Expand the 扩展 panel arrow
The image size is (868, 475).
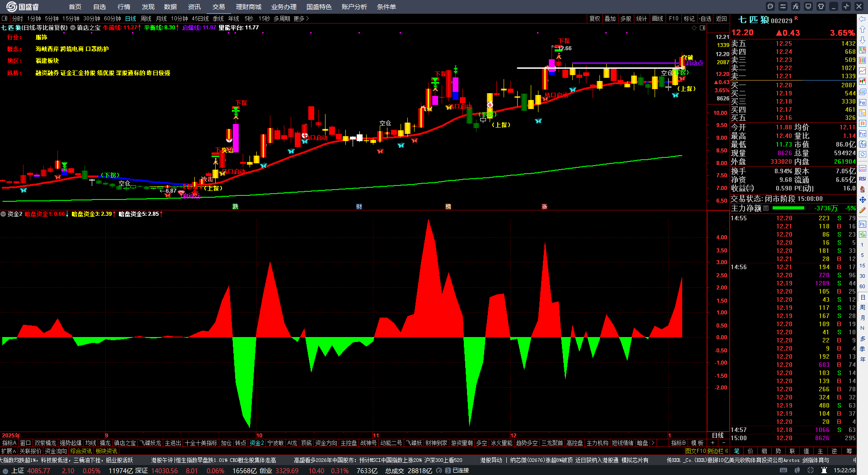click(9, 451)
